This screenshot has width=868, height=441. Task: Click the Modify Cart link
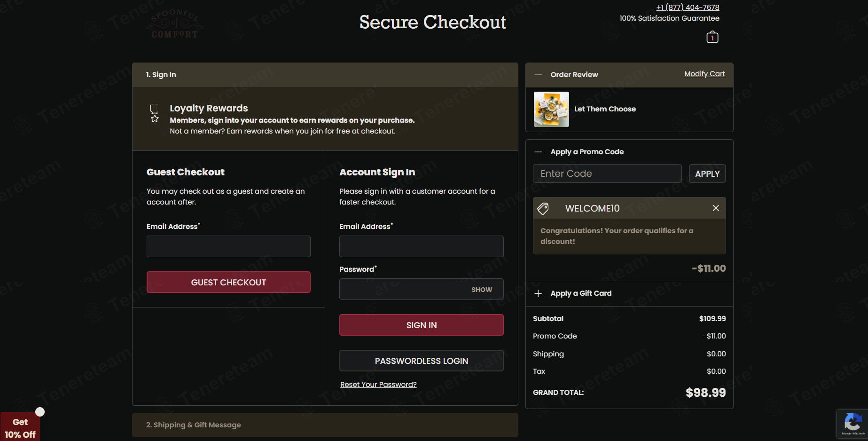coord(704,74)
